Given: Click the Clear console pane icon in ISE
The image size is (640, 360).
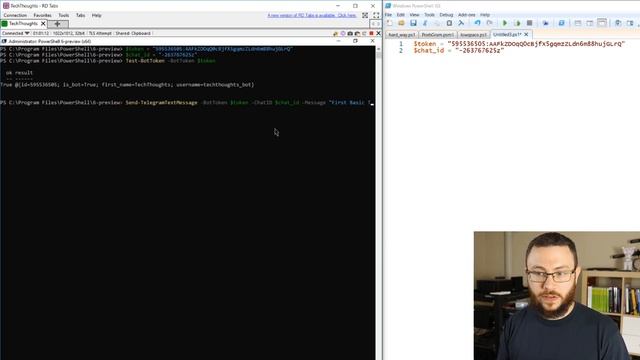Looking at the screenshot, I should pyautogui.click(x=461, y=23).
